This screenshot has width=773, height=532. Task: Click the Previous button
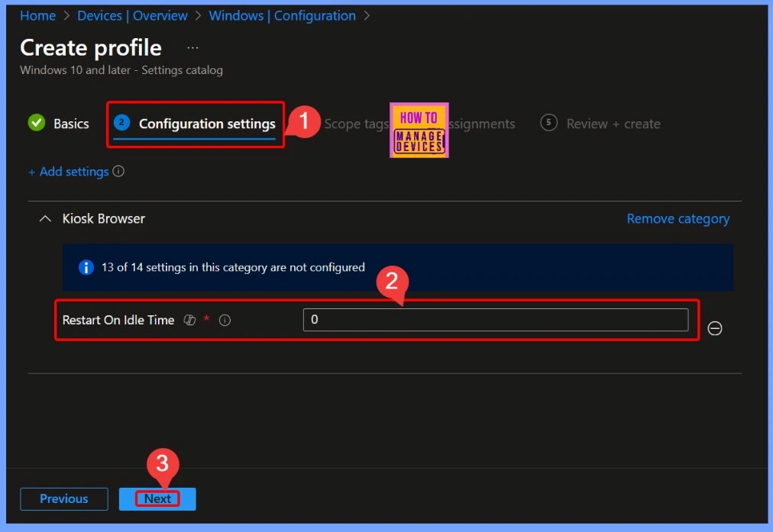pyautogui.click(x=64, y=498)
